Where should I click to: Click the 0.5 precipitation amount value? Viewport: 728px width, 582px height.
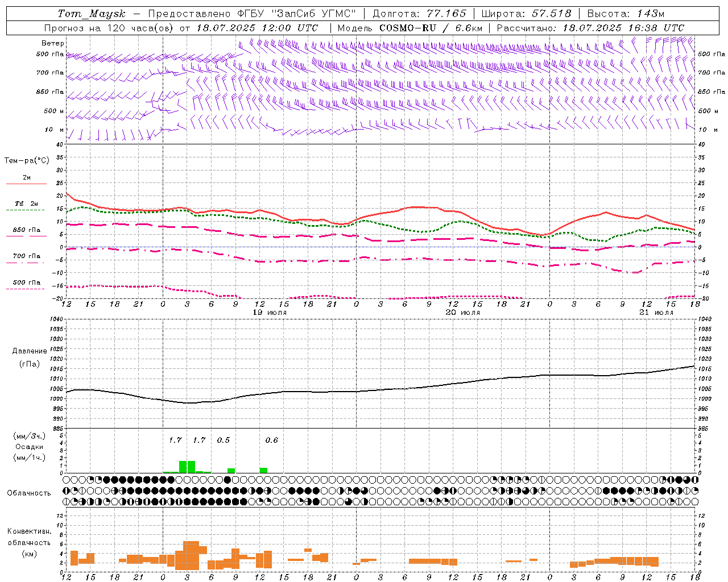224,440
